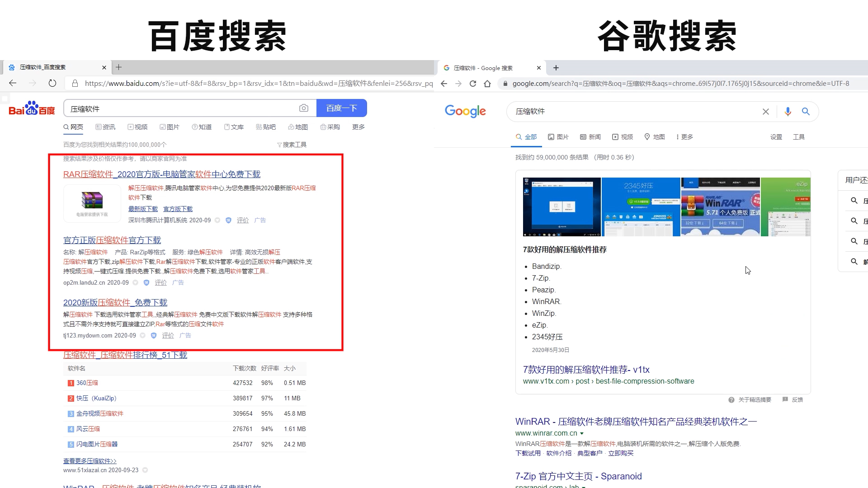Open www.winrar.com.cn result dropdown arrow
The image size is (868, 488).
(x=582, y=433)
